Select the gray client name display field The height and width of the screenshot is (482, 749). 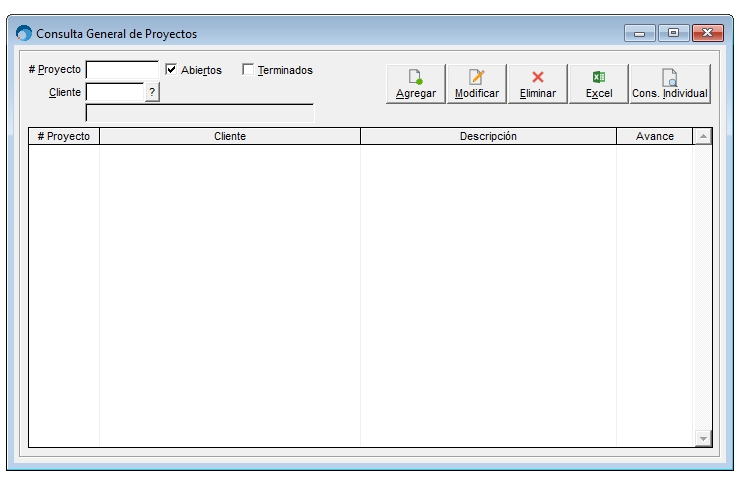[200, 114]
